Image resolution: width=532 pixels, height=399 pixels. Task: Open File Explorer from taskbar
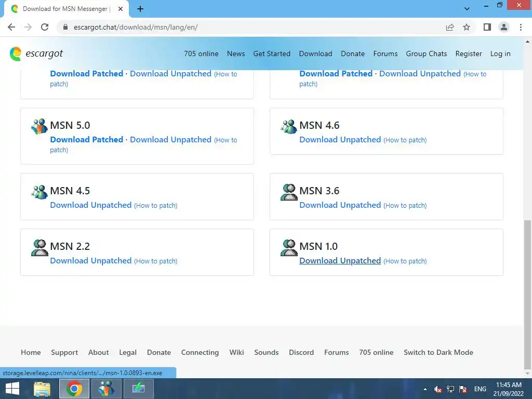(42, 389)
